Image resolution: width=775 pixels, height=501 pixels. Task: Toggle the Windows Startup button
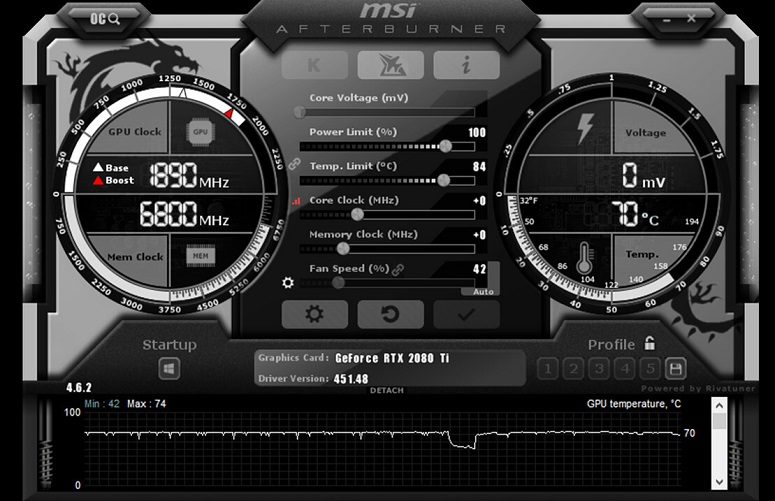[169, 369]
